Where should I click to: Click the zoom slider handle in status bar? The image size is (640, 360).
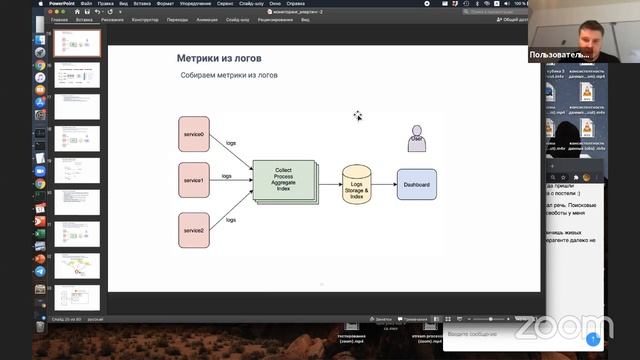tap(491, 319)
